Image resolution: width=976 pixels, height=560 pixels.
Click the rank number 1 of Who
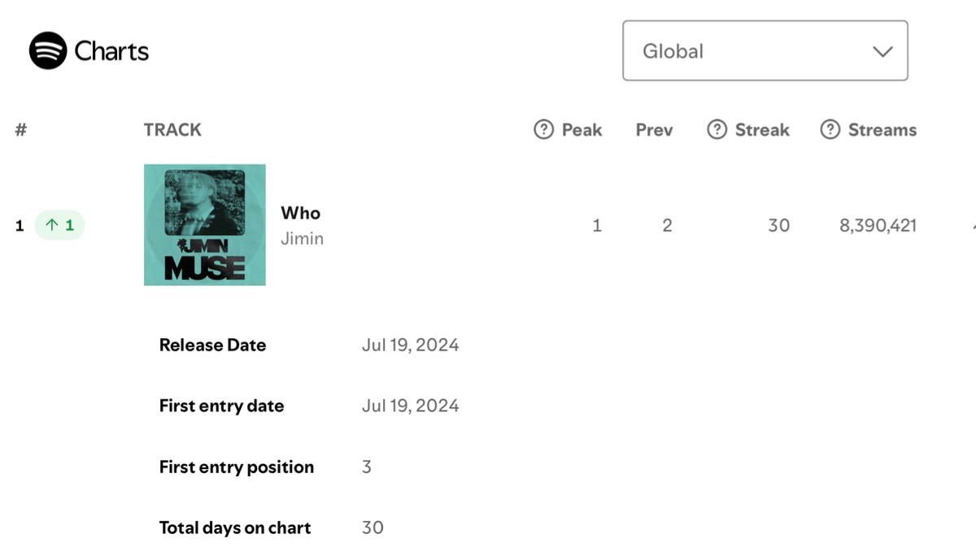point(20,226)
